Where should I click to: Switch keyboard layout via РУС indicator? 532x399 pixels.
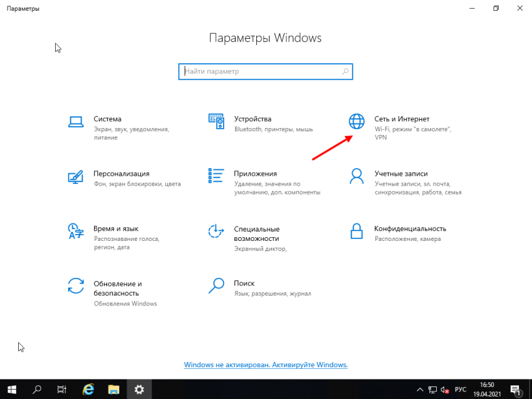(x=459, y=389)
